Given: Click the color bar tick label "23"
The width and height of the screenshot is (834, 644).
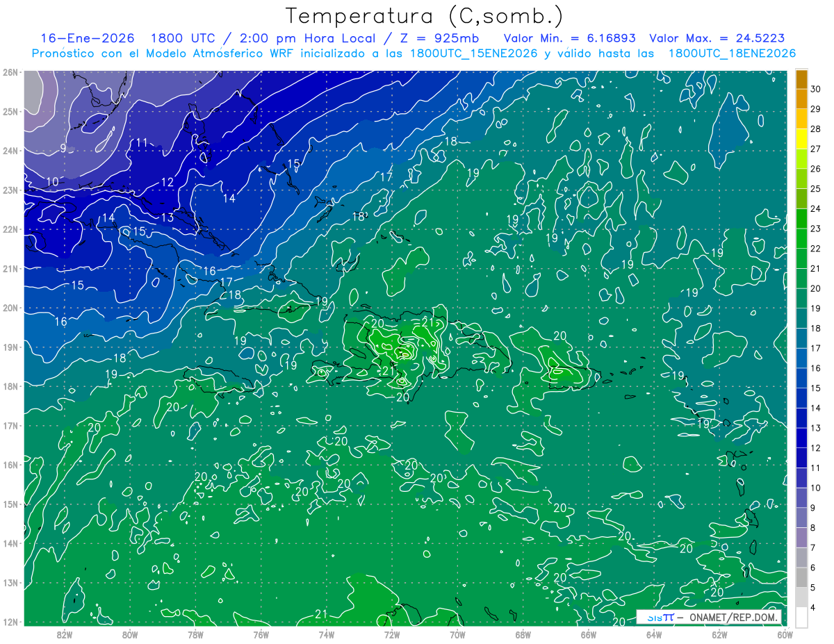Looking at the screenshot, I should (x=816, y=229).
